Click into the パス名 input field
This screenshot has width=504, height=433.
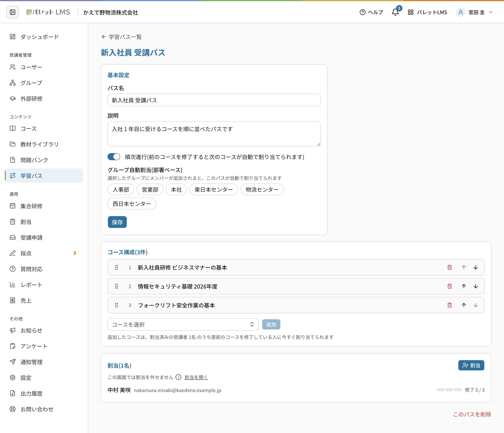(x=214, y=100)
